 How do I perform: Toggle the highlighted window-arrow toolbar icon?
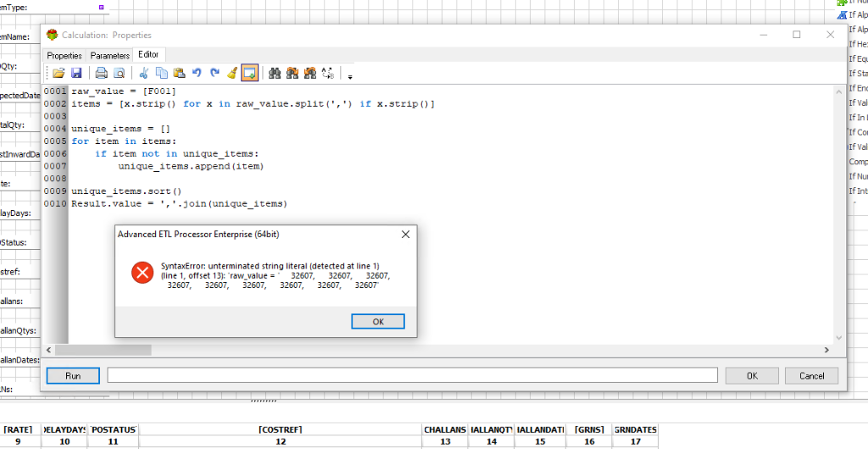250,73
